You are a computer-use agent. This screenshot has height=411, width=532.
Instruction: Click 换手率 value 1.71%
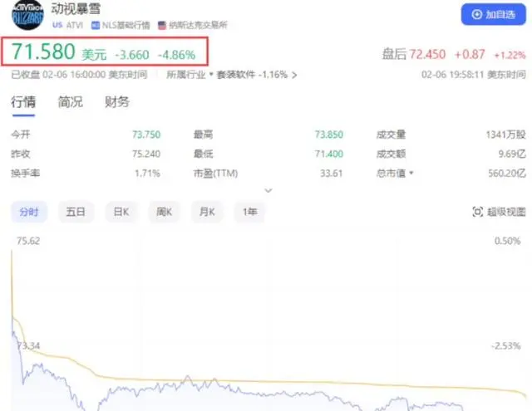(147, 174)
